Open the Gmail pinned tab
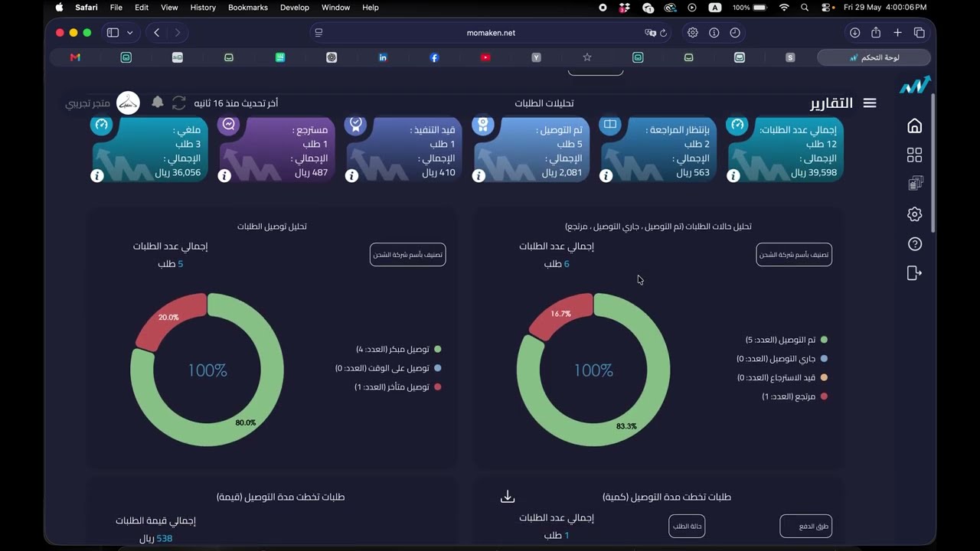 pos(75,57)
